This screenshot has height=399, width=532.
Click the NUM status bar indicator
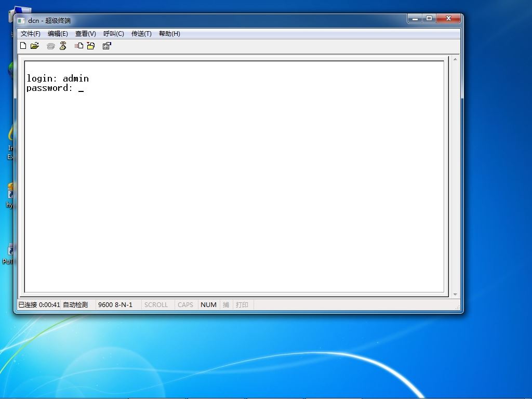(208, 304)
